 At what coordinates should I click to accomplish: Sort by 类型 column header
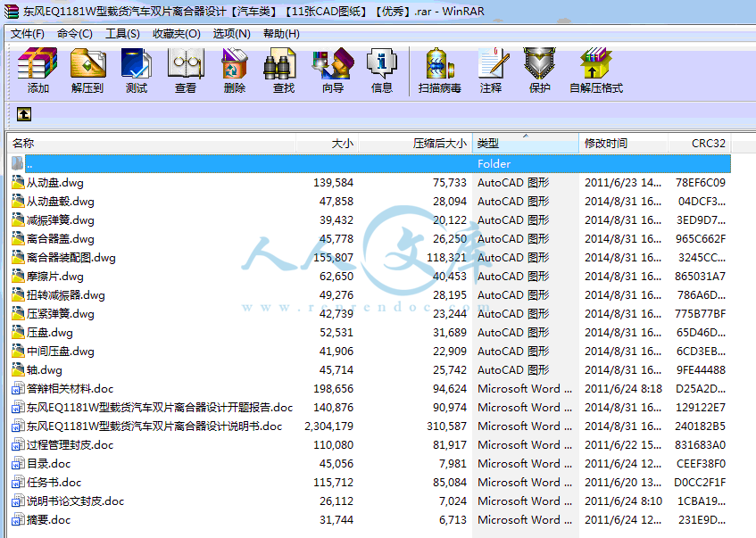525,144
